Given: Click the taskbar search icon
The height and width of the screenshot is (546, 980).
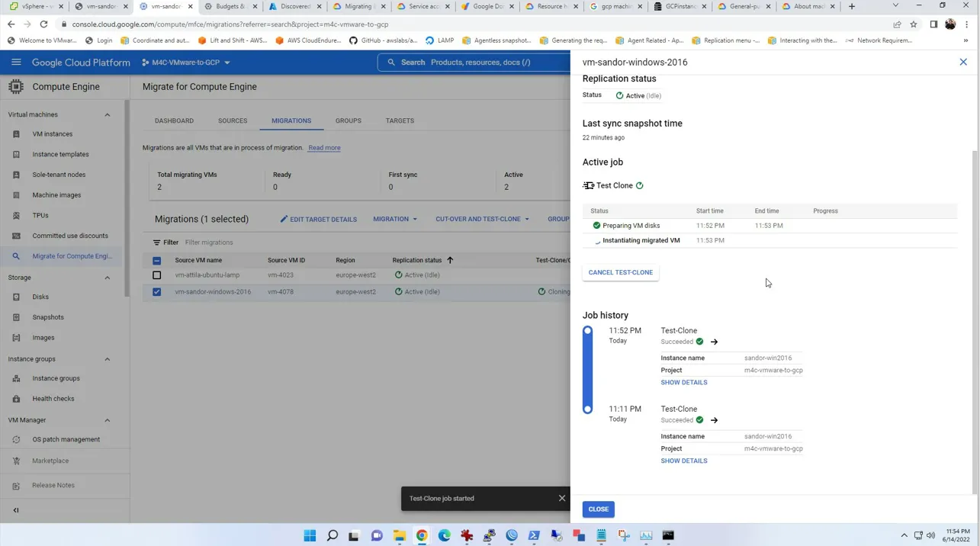Looking at the screenshot, I should pos(332,535).
